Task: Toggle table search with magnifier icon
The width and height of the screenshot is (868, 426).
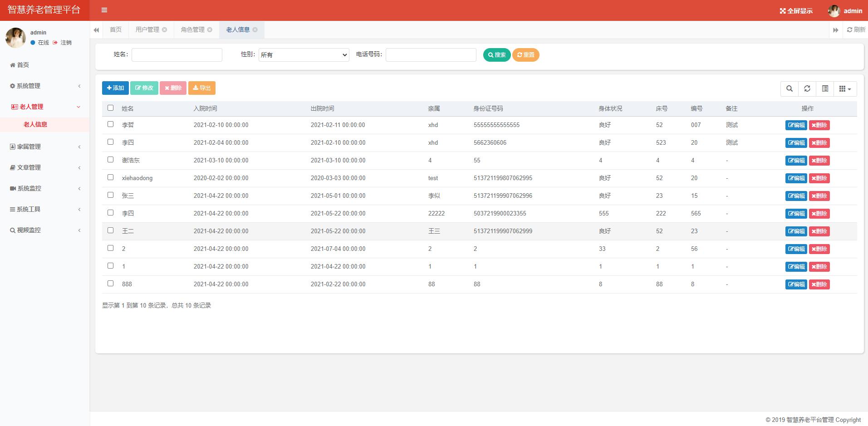Action: [x=790, y=89]
